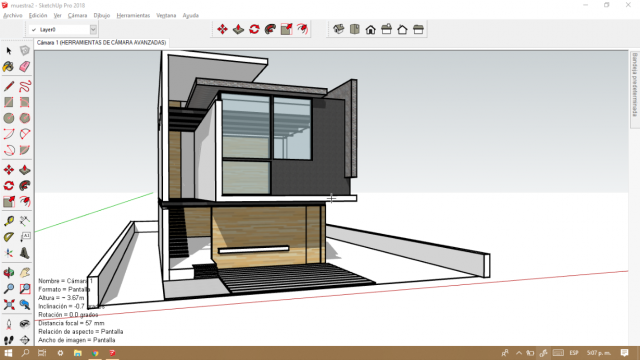The height and width of the screenshot is (360, 640).
Task: Switch to Left view
Action: pyautogui.click(x=418, y=29)
